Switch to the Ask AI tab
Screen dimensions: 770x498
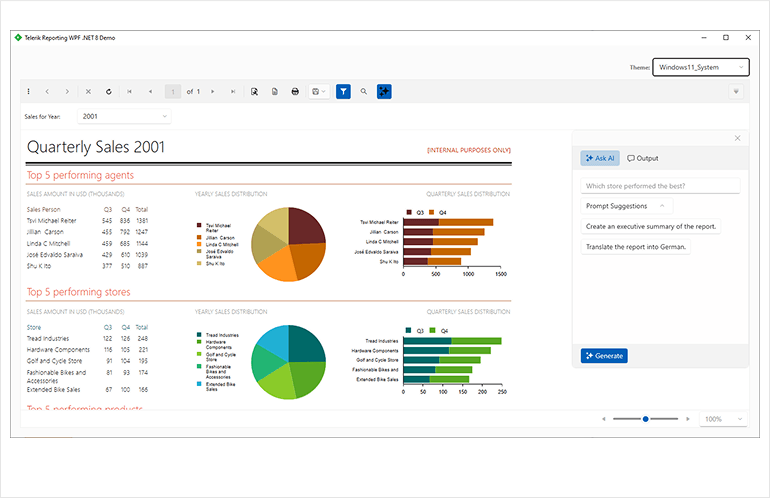600,158
